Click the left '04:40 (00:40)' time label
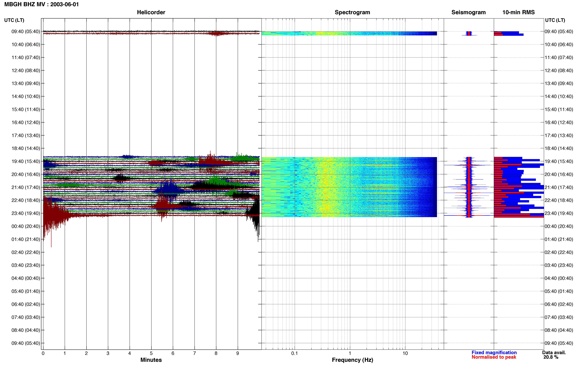Viewport: 588px width, 368px height. (26, 278)
